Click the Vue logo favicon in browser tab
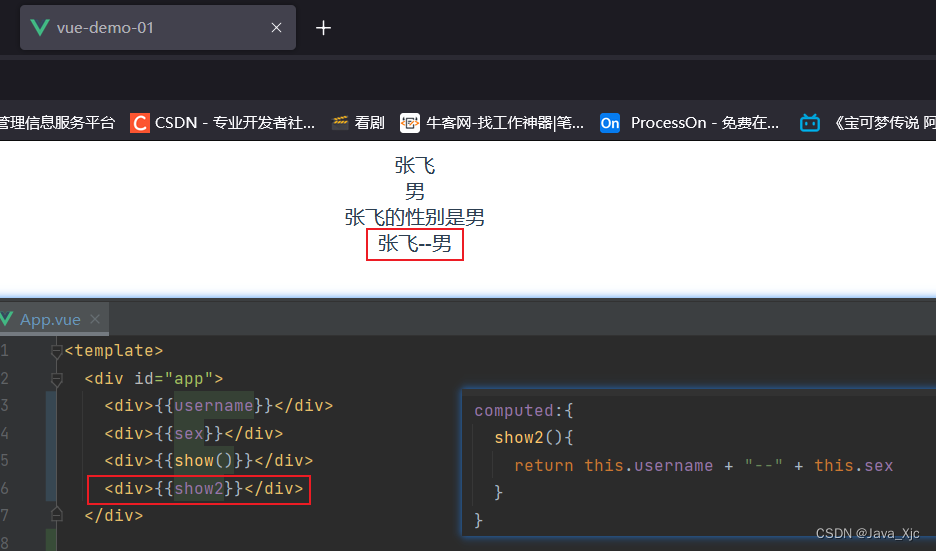 pyautogui.click(x=39, y=27)
